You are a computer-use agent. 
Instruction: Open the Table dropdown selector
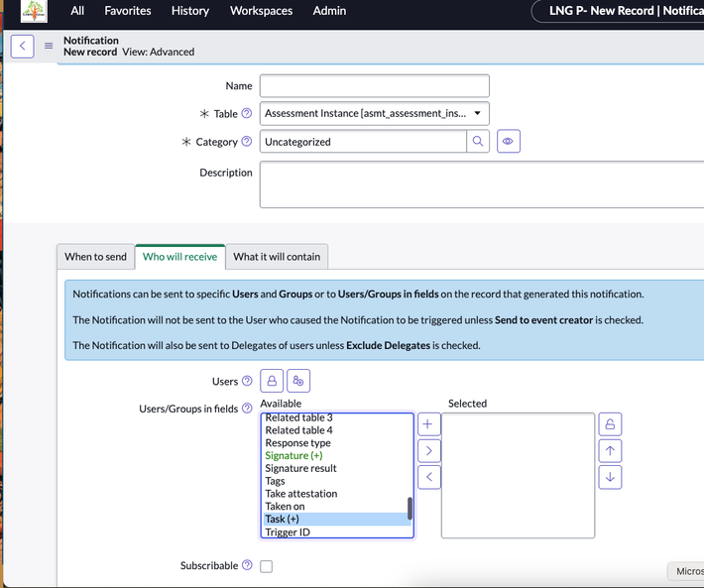tap(375, 114)
